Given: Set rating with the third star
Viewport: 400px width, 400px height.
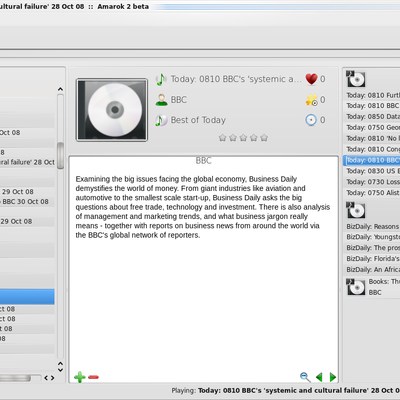Looking at the screenshot, I should tap(243, 138).
